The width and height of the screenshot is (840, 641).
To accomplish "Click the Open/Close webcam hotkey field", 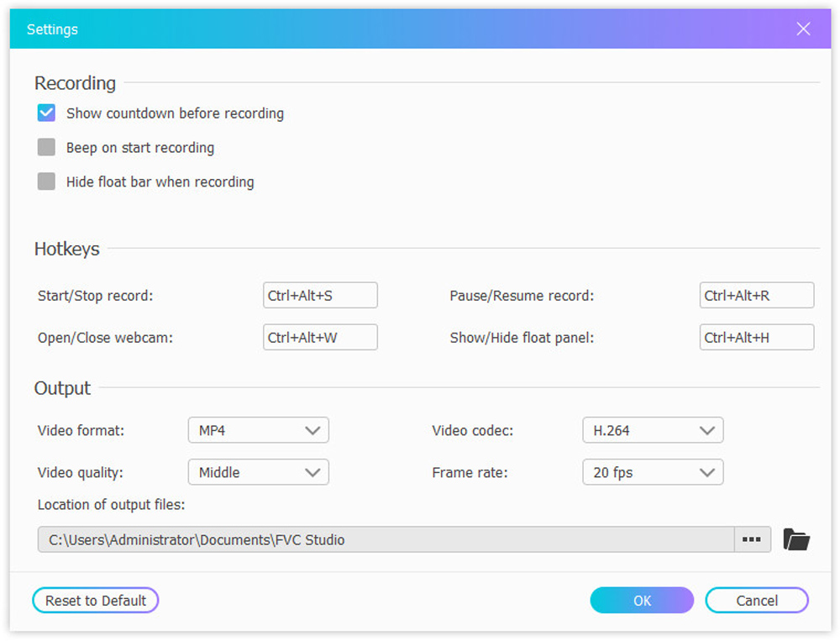I will 320,337.
